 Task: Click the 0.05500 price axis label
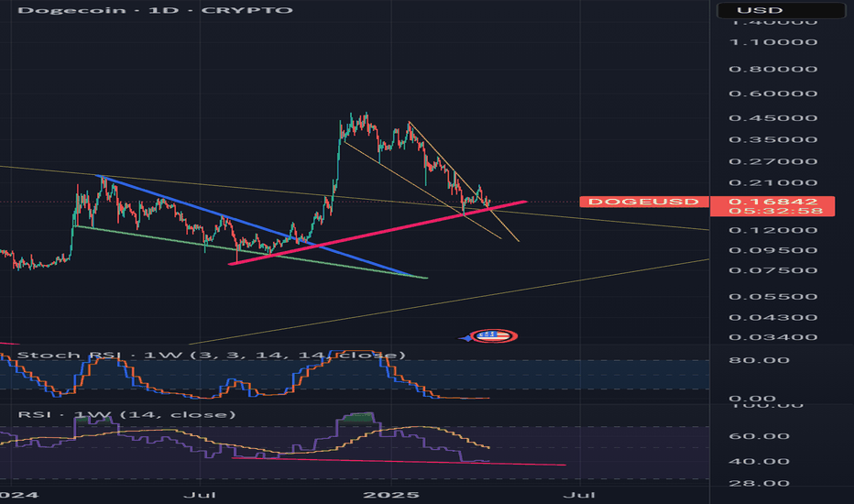(x=772, y=297)
